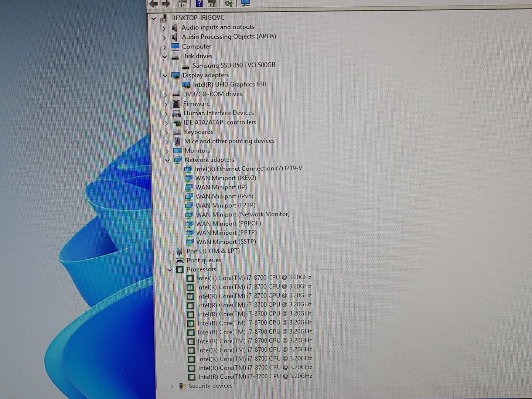Expand the Firmware category
The width and height of the screenshot is (532, 399).
point(166,105)
